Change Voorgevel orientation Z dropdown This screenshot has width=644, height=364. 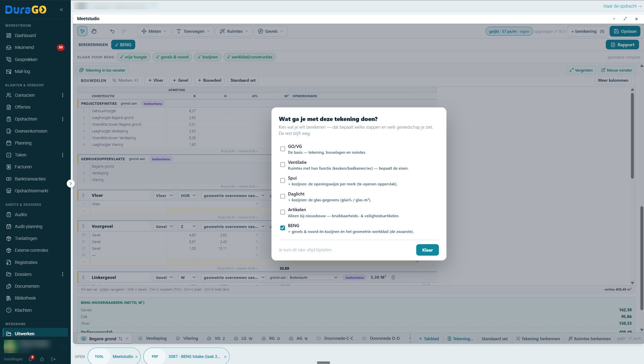tap(188, 226)
